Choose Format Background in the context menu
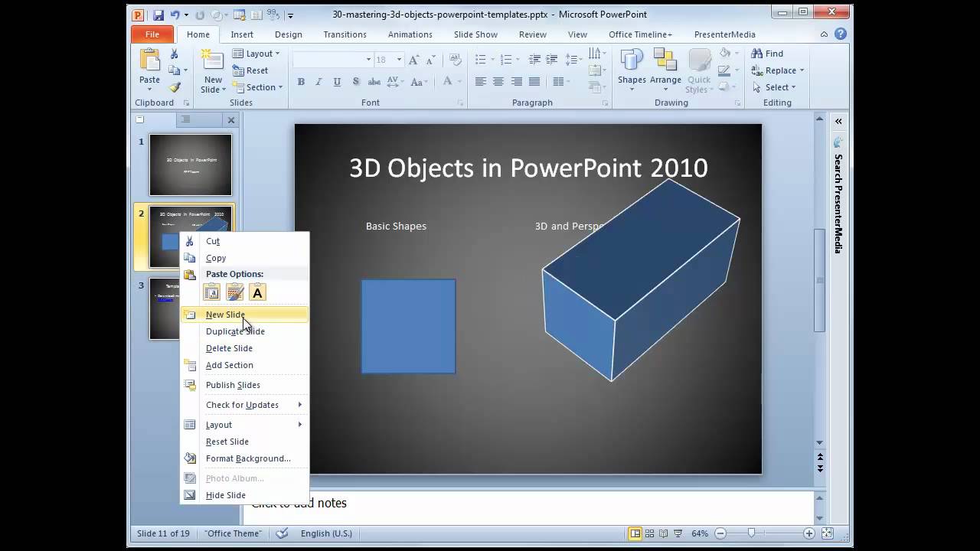980x551 pixels. point(244,458)
